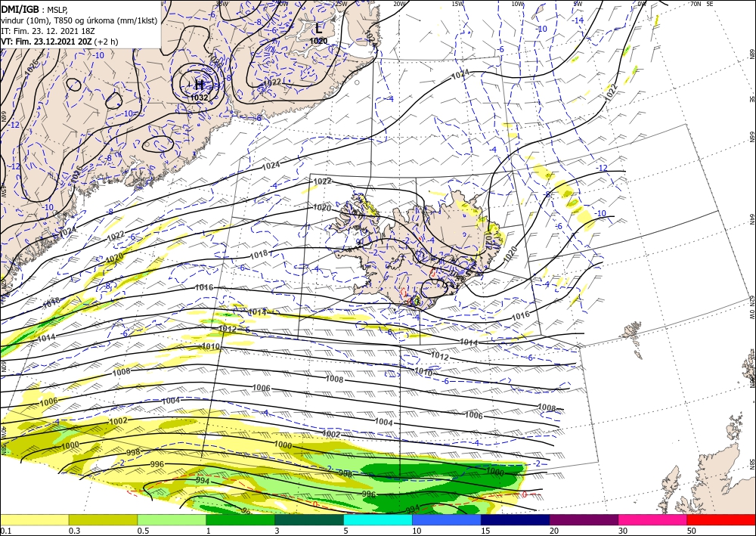756x536 pixels.
Task: Click the 1026 isobar label at top-left
Action: 30,68
